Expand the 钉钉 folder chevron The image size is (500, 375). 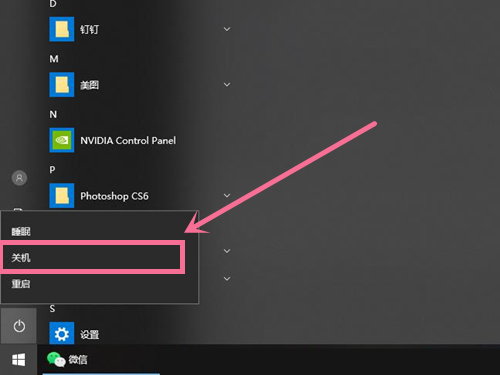coord(227,29)
